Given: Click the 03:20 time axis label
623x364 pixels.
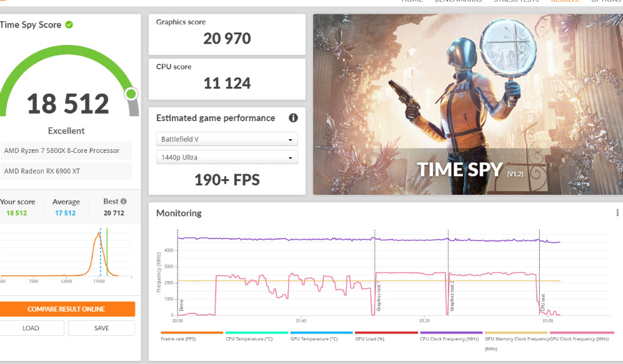Looking at the screenshot, I should point(424,321).
